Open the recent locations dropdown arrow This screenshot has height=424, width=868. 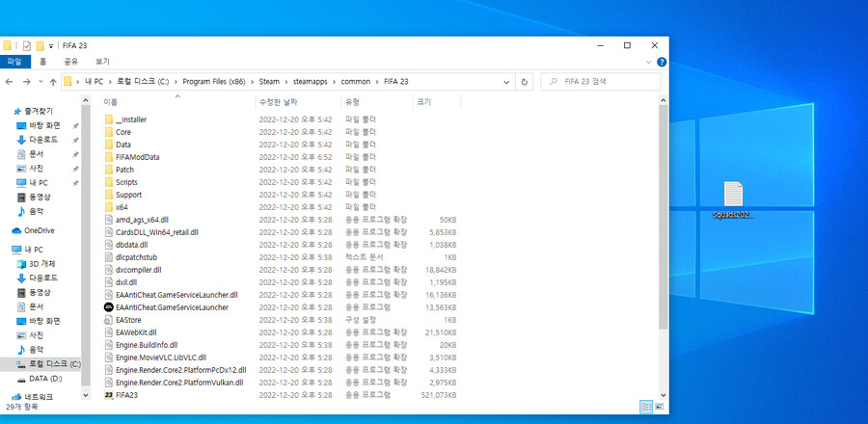(41, 82)
